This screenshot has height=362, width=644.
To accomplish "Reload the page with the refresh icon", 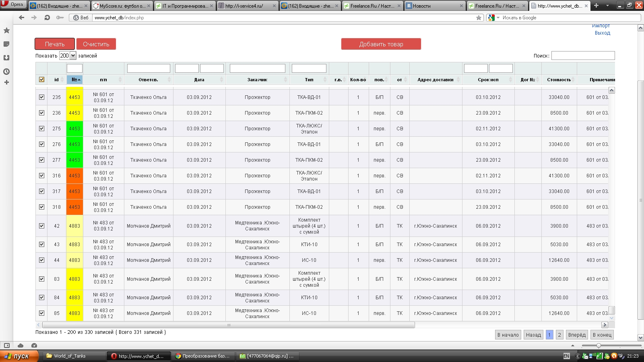I will coord(47,18).
